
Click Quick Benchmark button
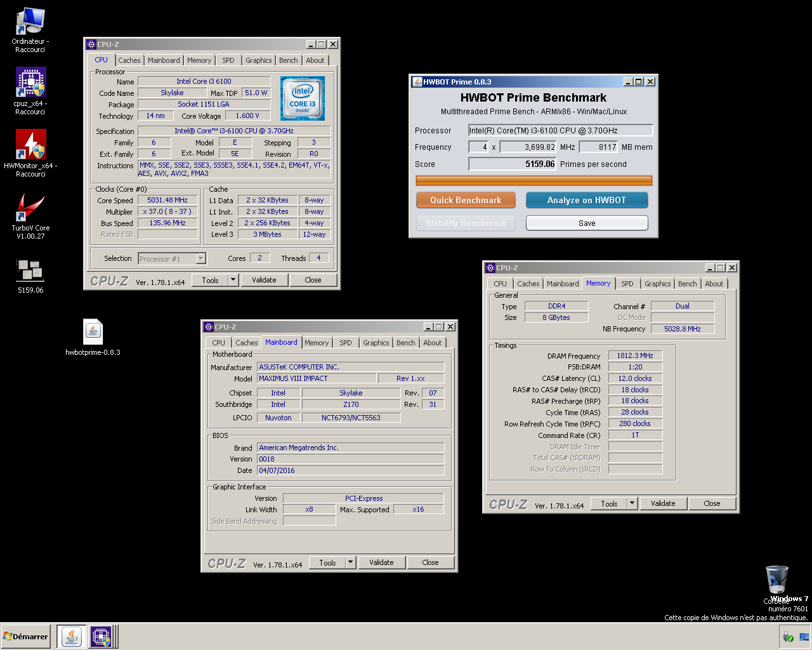466,200
